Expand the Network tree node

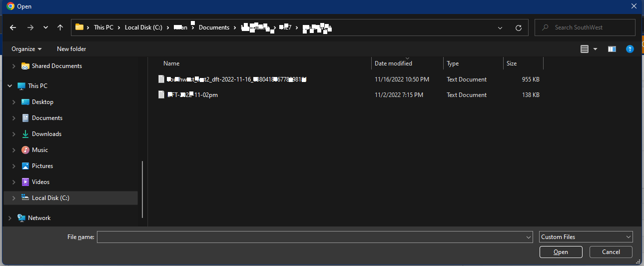click(x=10, y=218)
